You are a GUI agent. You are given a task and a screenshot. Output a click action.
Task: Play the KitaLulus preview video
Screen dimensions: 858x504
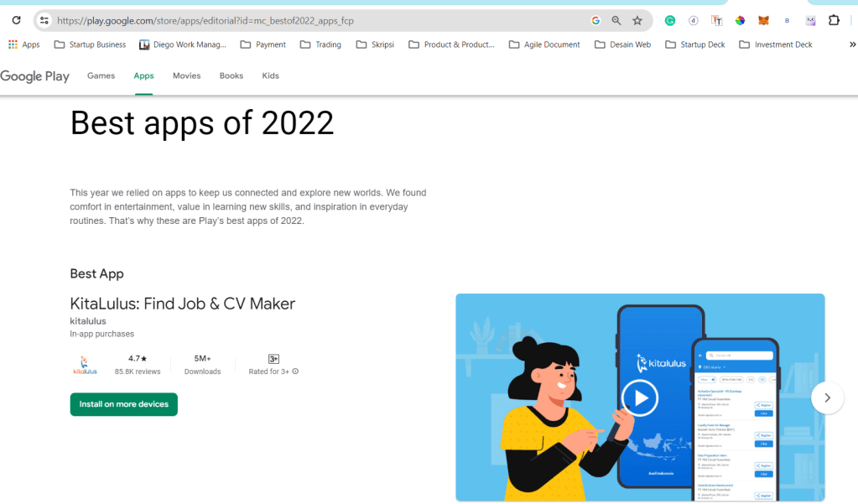click(640, 397)
